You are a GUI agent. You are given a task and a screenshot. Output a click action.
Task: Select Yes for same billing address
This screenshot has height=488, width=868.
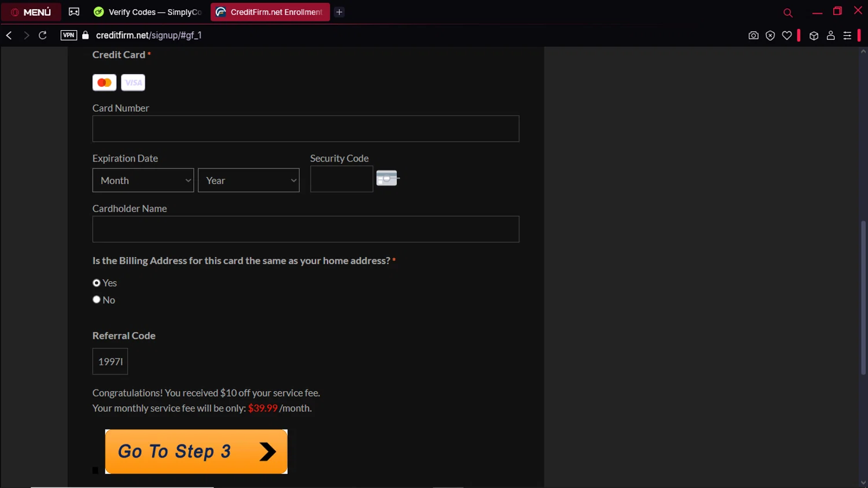pos(97,283)
